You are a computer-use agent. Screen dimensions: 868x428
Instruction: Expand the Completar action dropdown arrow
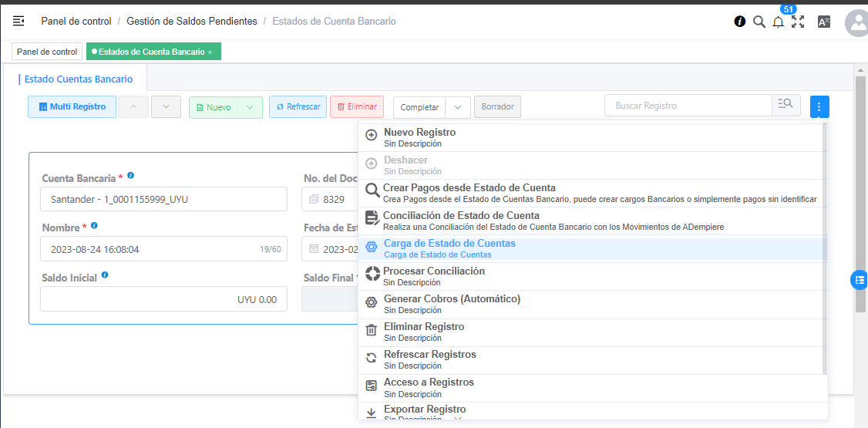pos(458,107)
